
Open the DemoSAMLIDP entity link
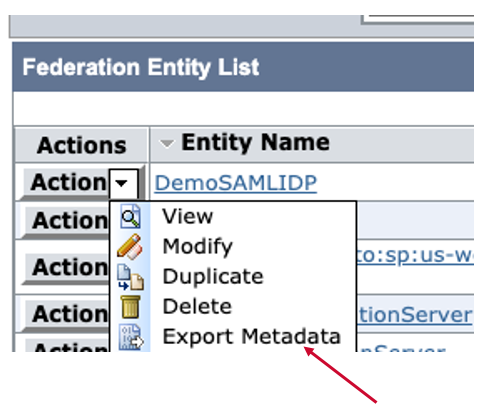click(x=236, y=183)
